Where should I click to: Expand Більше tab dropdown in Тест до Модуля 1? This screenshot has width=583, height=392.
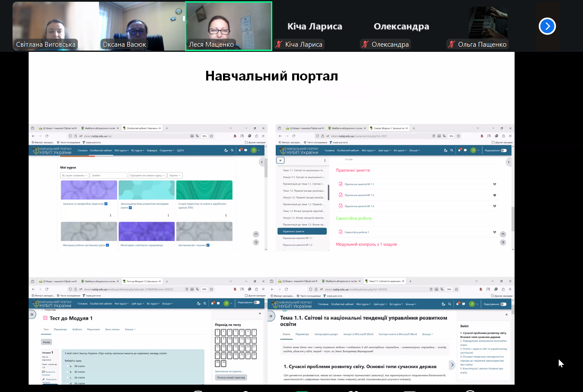tap(130, 329)
